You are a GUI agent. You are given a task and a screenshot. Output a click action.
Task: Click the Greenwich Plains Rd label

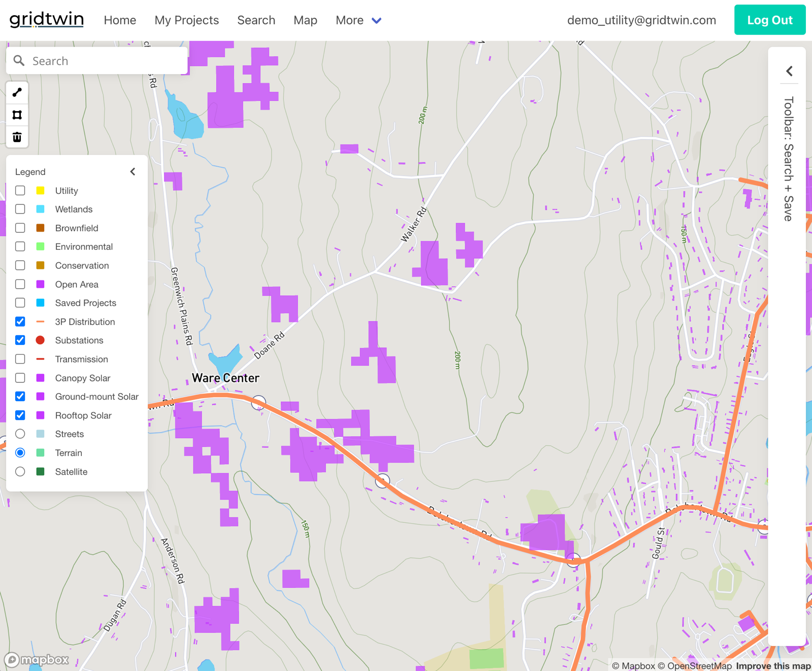182,306
